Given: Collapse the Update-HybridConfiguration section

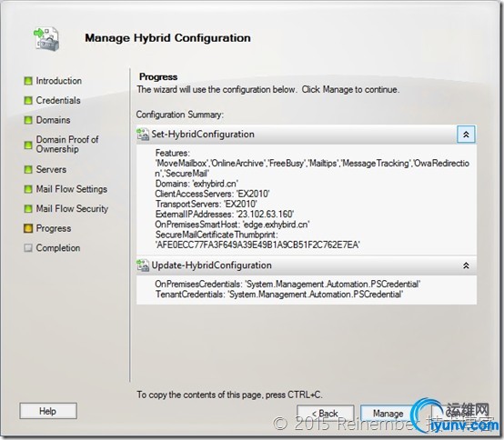Looking at the screenshot, I should [x=466, y=265].
